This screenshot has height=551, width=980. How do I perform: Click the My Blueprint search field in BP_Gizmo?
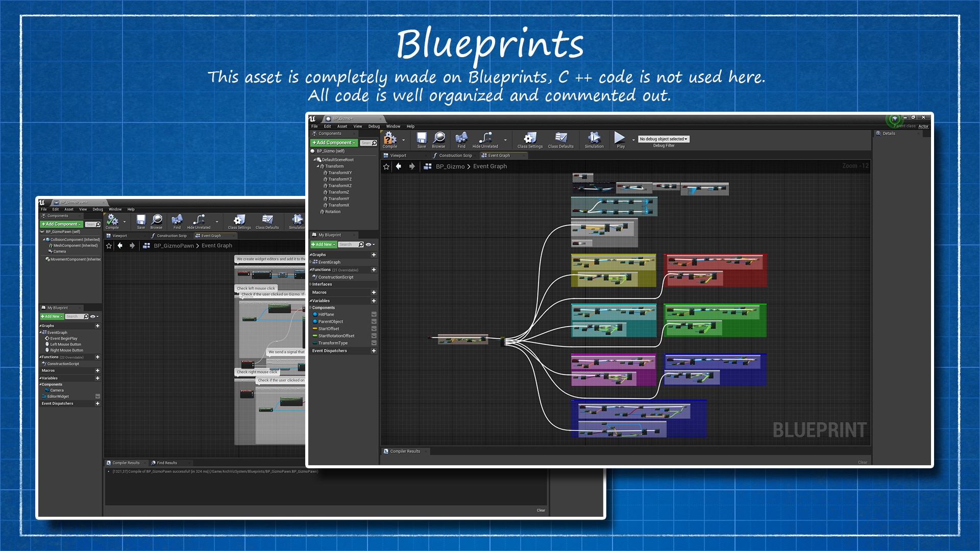tap(347, 244)
